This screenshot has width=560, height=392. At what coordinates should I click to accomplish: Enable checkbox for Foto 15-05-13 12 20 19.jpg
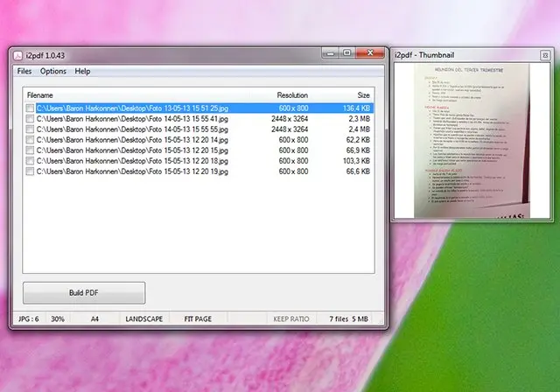[x=31, y=171]
